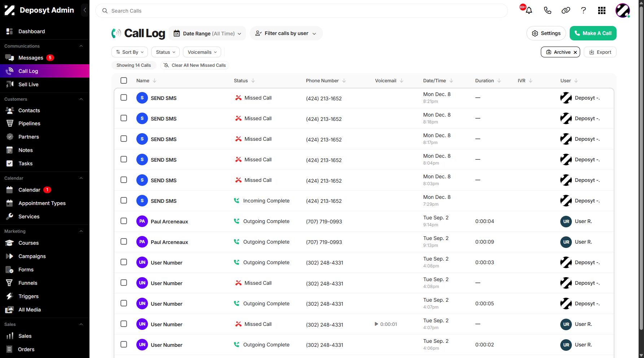
Task: Sort by the Duration column header
Action: point(488,80)
